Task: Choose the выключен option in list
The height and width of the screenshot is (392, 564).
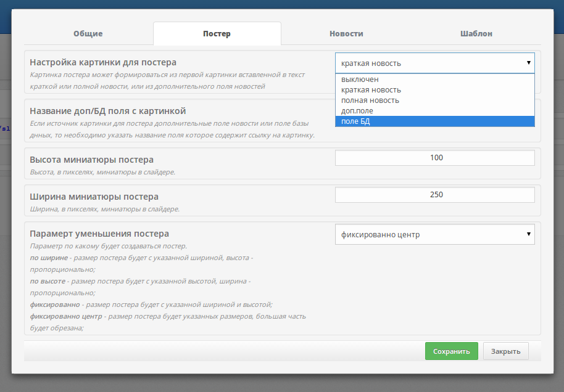Action: point(360,80)
